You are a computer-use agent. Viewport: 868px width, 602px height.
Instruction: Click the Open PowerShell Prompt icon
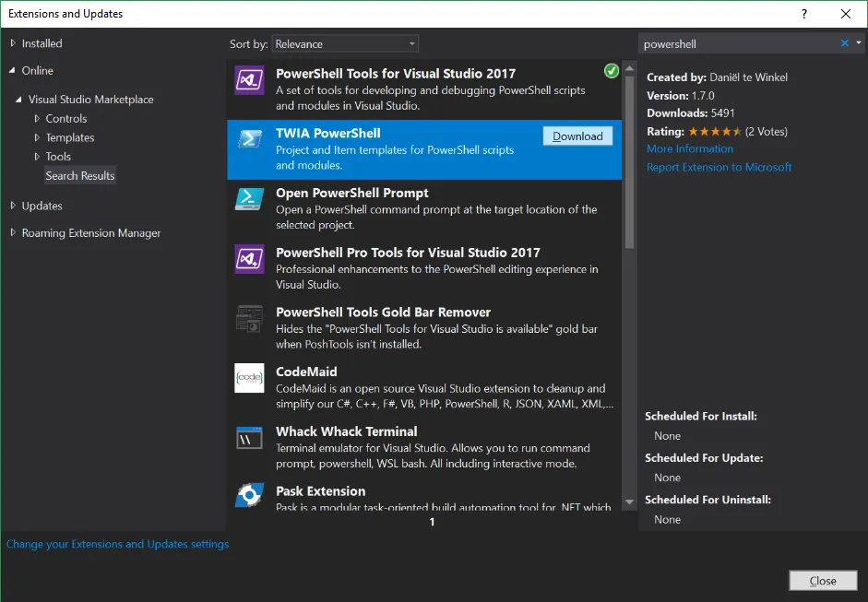click(x=249, y=199)
